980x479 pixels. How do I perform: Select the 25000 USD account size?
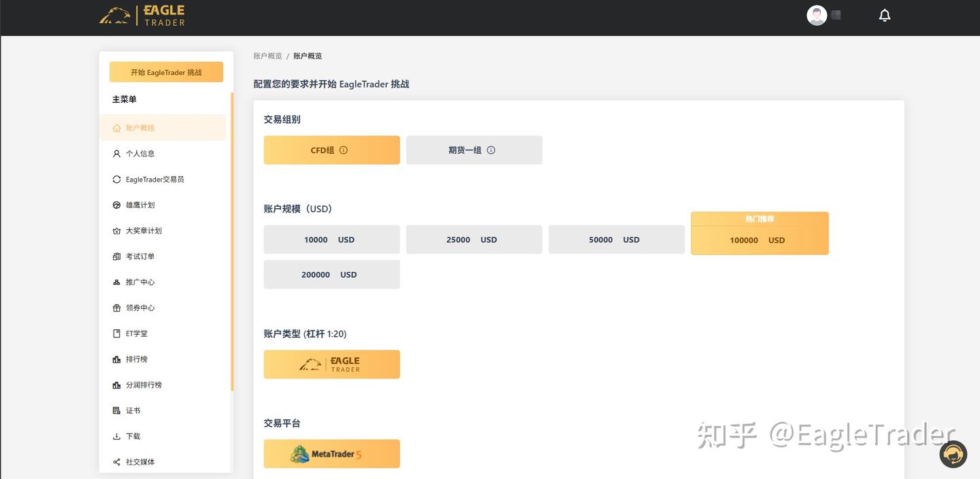tap(474, 239)
